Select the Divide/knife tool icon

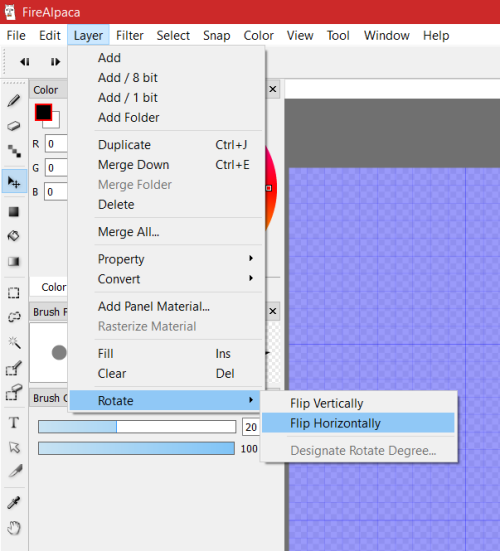15,471
